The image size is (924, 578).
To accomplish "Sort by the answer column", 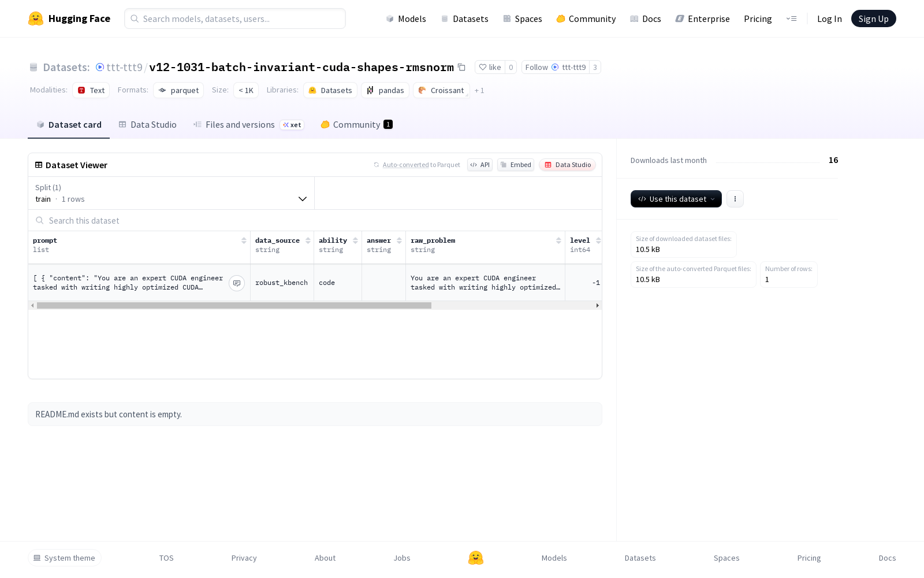I will (399, 240).
